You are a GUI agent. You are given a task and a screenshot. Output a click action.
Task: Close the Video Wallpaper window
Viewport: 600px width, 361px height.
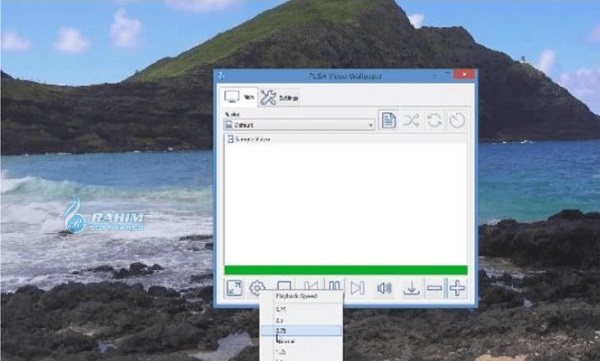coord(464,75)
